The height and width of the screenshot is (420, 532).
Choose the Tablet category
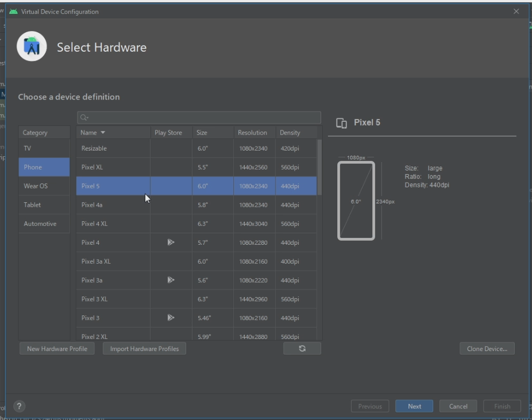[x=44, y=205]
